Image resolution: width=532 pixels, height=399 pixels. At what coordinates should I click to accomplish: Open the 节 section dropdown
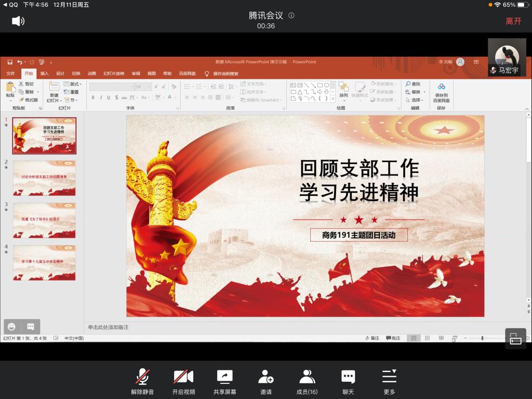[x=71, y=100]
